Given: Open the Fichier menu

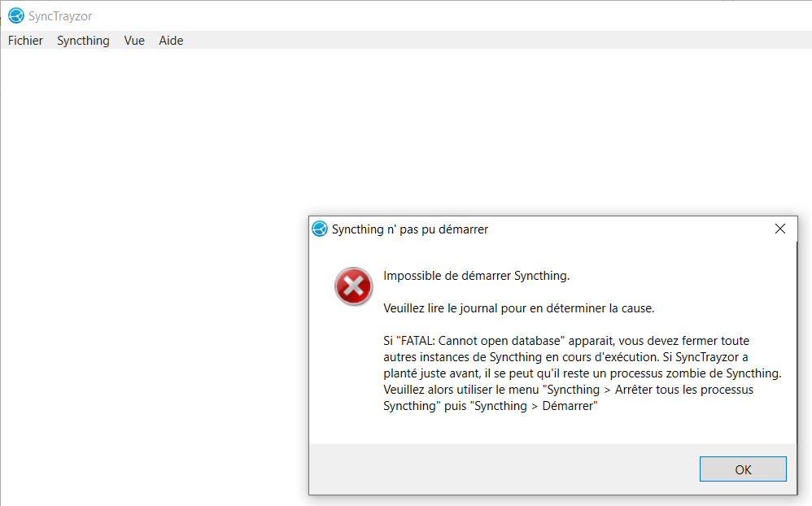Looking at the screenshot, I should [24, 41].
